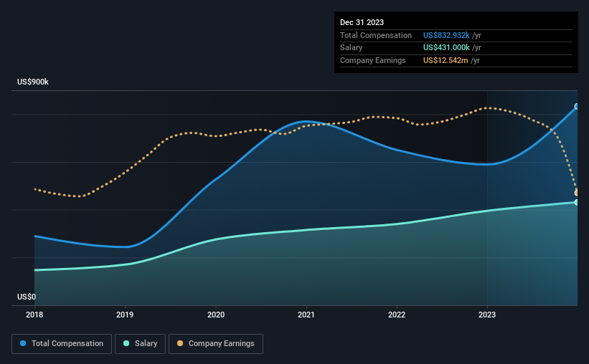This screenshot has height=364, width=589.
Task: Select the 2023 x-axis label
Action: 487,315
